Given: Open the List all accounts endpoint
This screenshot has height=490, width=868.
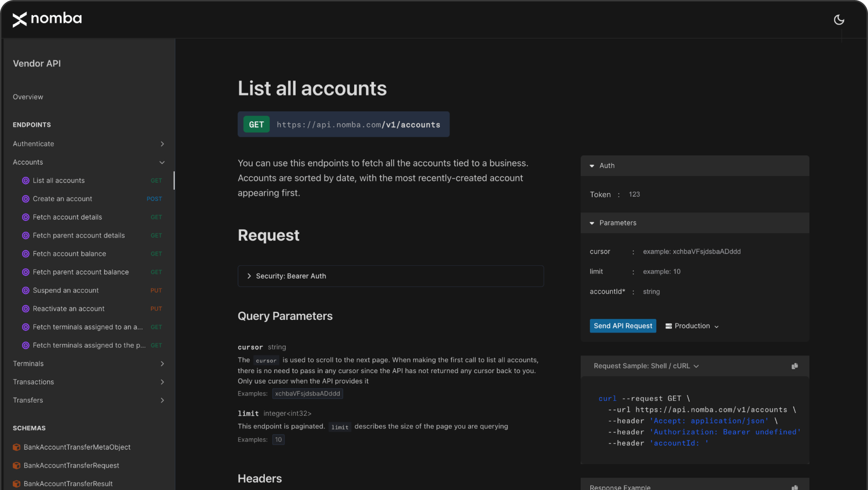Looking at the screenshot, I should (59, 181).
